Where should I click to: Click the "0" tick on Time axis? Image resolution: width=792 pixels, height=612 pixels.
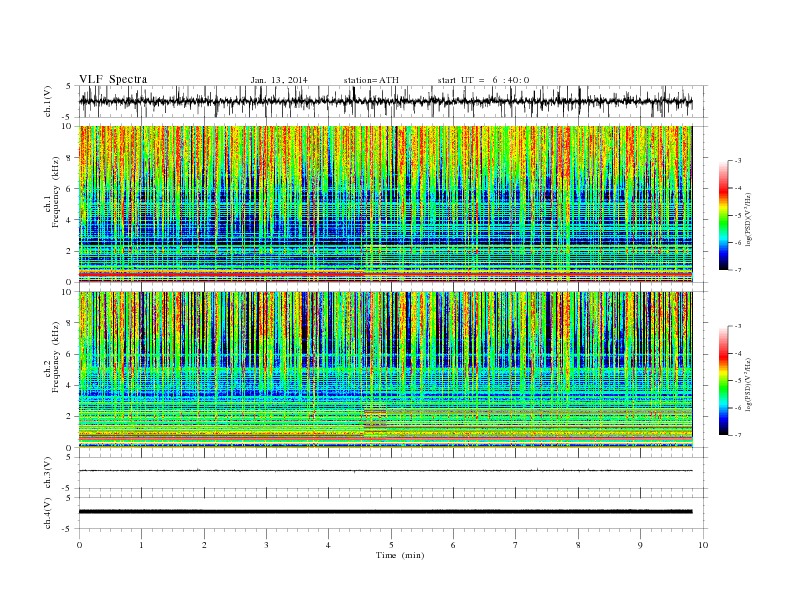point(79,545)
